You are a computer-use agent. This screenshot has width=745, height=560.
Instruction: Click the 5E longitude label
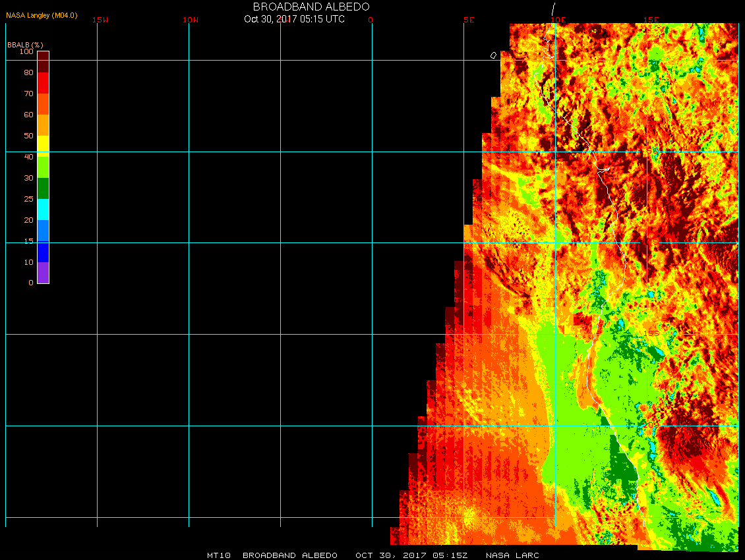tap(469, 20)
